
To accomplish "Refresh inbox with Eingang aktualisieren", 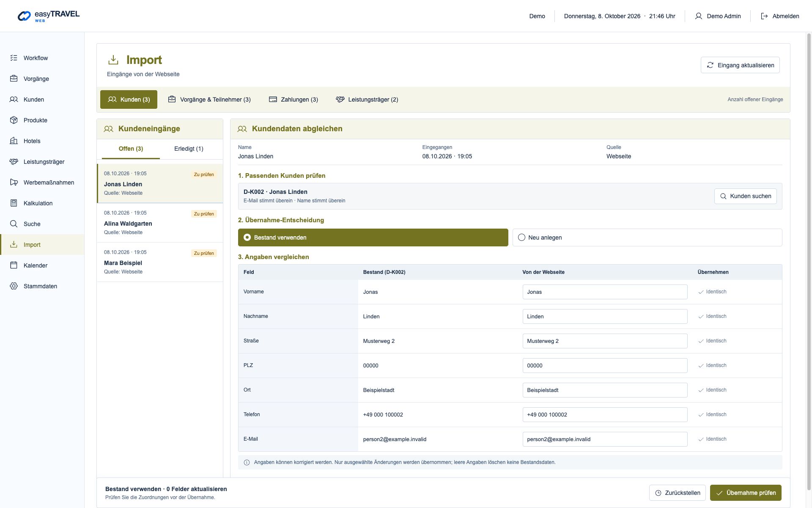I will coord(740,65).
